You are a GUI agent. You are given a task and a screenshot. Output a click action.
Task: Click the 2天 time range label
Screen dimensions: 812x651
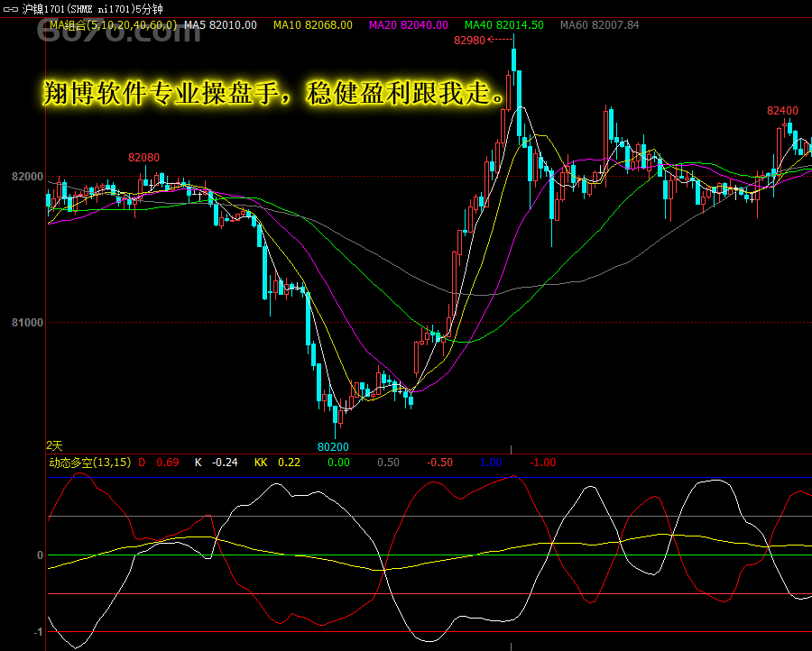pos(55,445)
